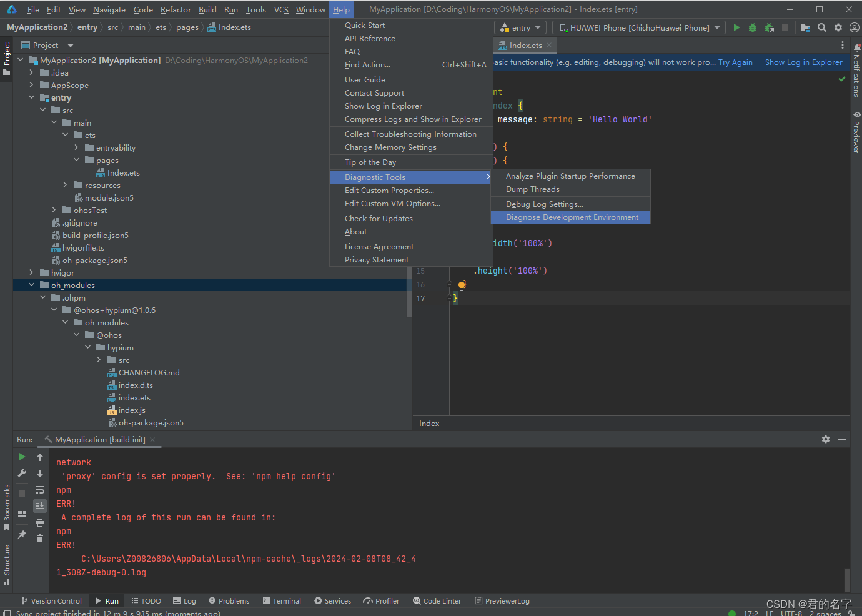This screenshot has height=616, width=862.
Task: Clear the Run console with the trash icon
Action: [x=40, y=538]
